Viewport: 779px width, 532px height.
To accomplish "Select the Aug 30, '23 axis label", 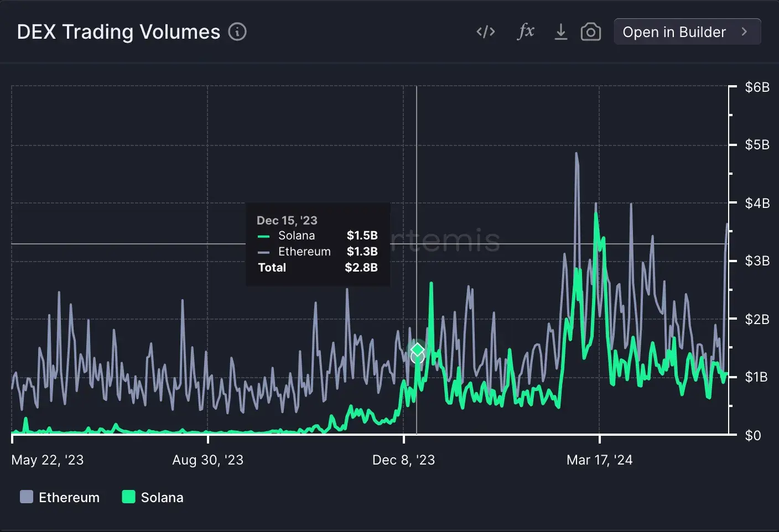I will click(x=208, y=460).
